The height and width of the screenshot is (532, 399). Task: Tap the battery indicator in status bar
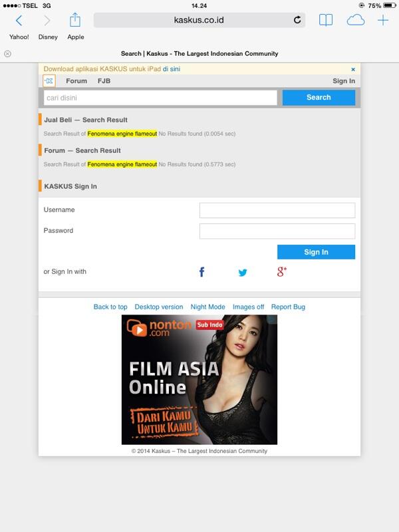pos(389,5)
